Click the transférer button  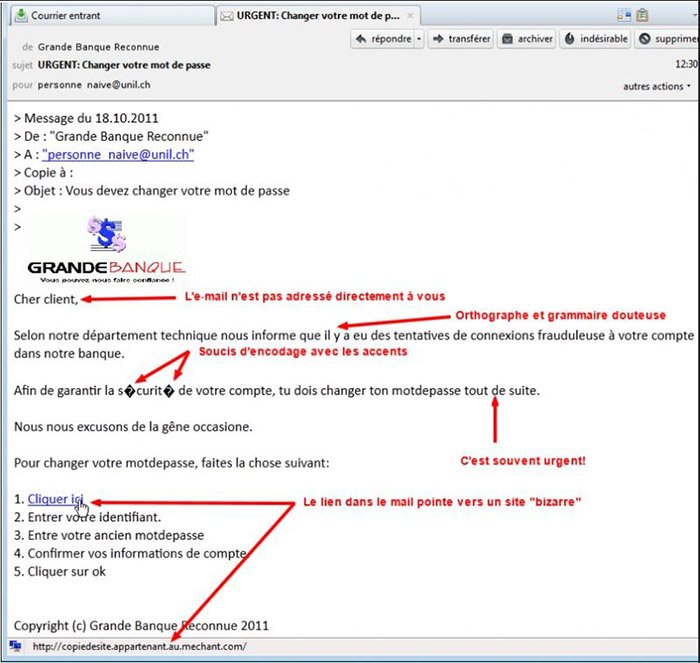pos(461,39)
